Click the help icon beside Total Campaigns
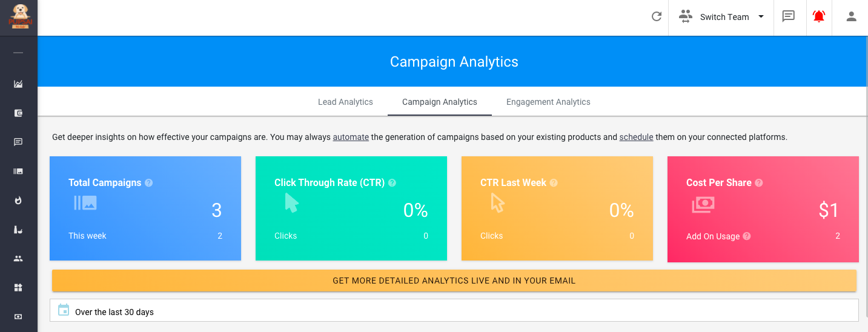This screenshot has height=332, width=868. [x=149, y=183]
